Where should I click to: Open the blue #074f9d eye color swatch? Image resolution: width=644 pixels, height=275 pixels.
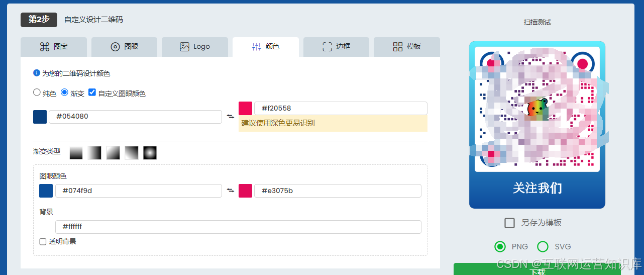46,191
